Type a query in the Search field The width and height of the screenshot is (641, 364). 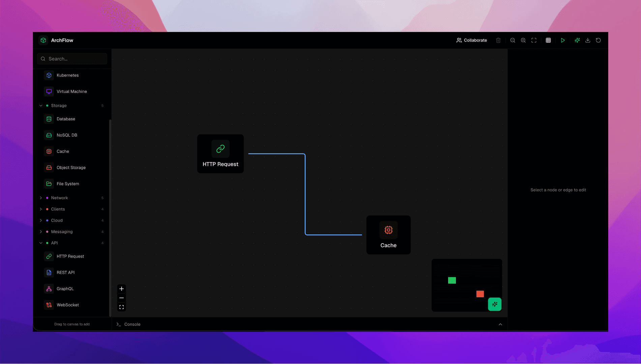click(x=72, y=59)
